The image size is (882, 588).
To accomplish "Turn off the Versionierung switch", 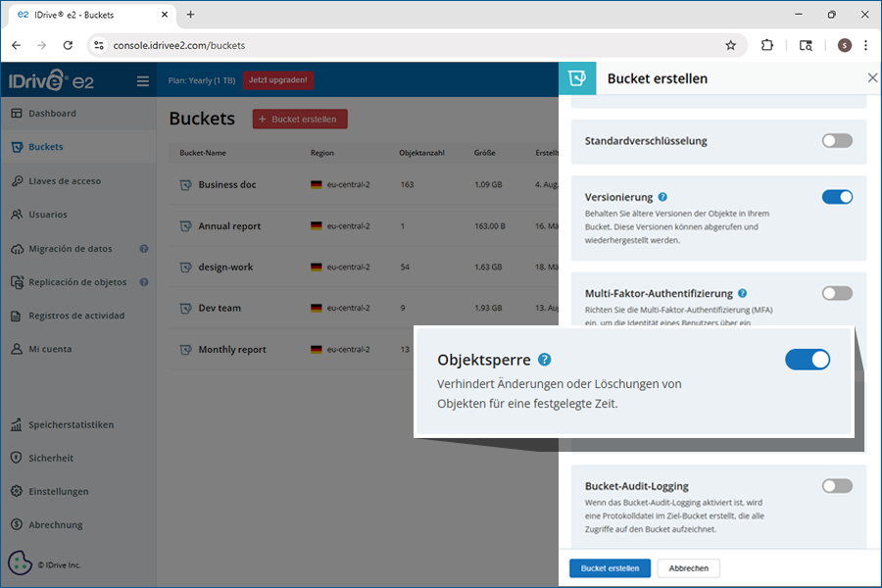I will [x=837, y=197].
